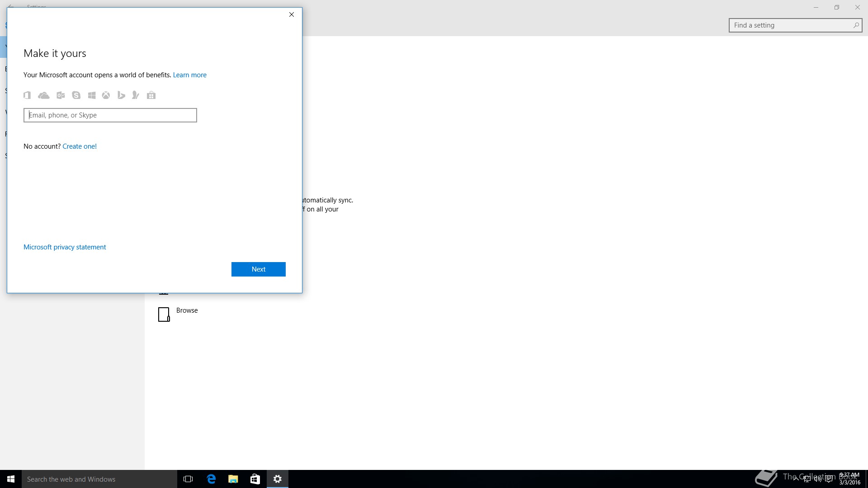Click the Office icon in the dialog
Screen dimensions: 868x488
(27, 95)
